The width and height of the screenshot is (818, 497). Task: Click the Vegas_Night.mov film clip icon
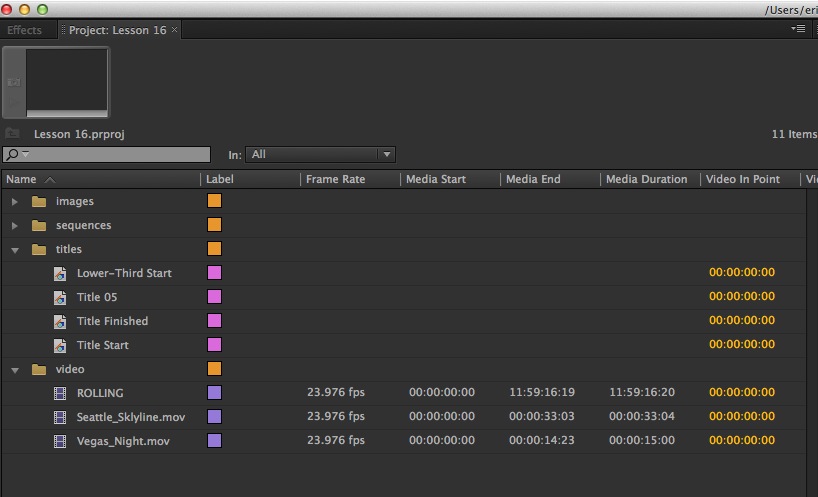(60, 441)
